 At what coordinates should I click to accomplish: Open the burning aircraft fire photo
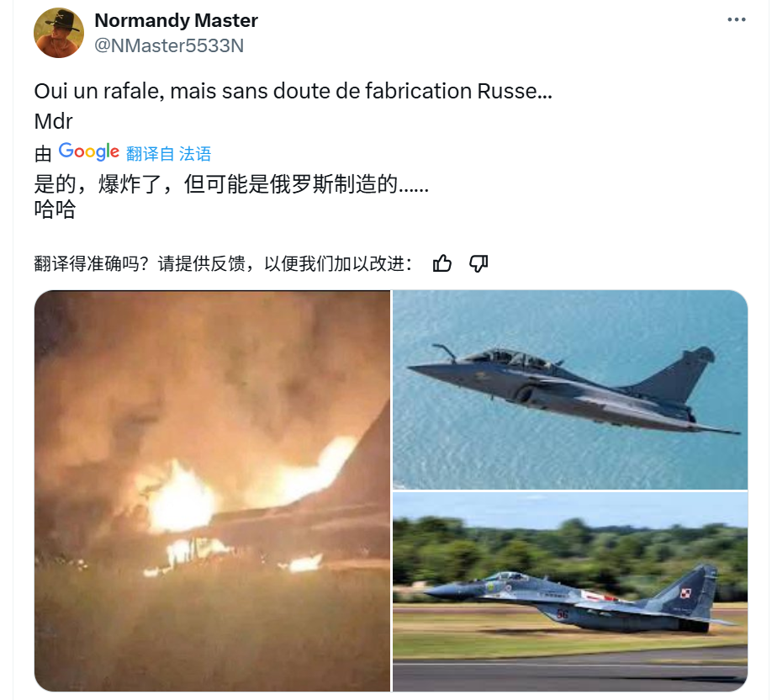(x=212, y=491)
